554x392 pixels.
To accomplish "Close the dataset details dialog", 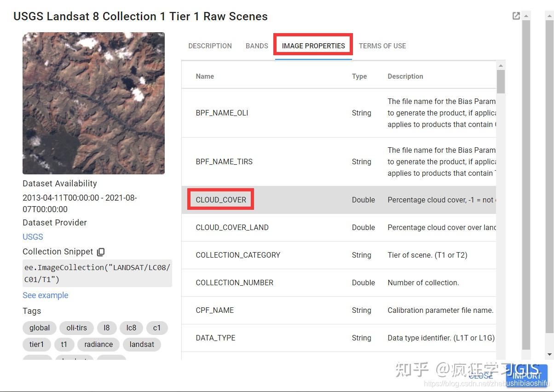I will 480,375.
